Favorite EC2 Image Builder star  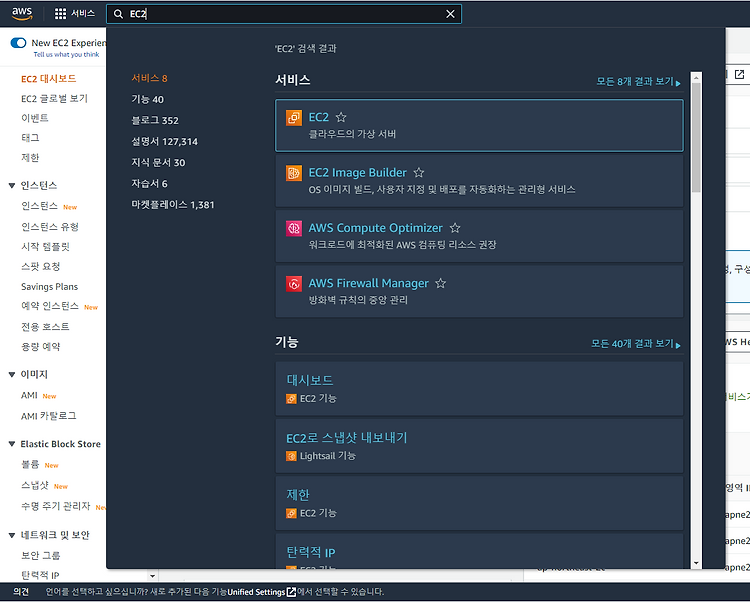tap(419, 173)
